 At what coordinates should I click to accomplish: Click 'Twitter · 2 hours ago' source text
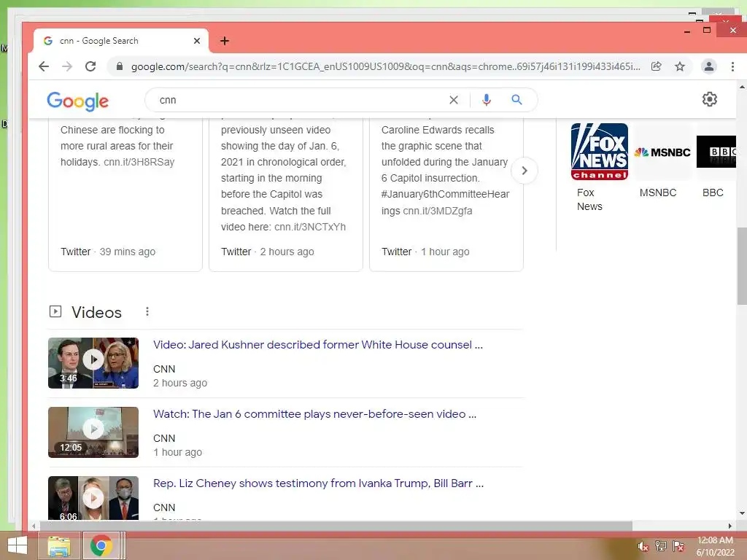268,252
